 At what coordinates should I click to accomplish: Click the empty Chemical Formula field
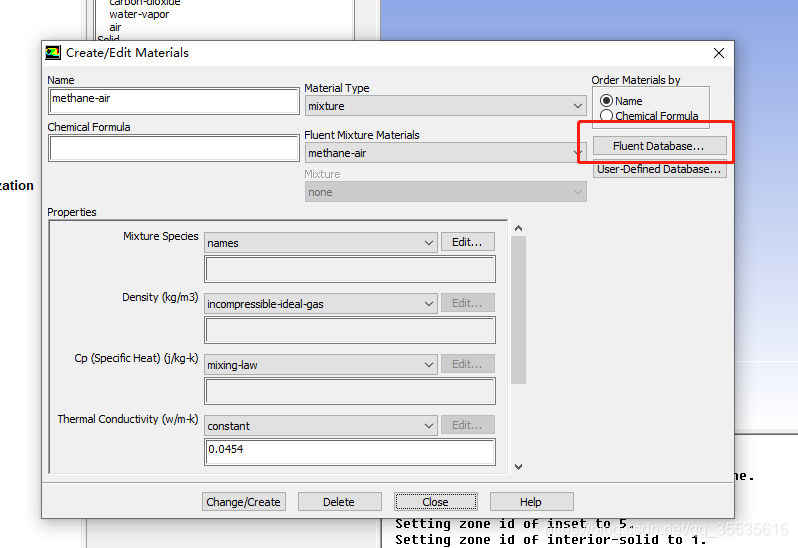point(174,148)
